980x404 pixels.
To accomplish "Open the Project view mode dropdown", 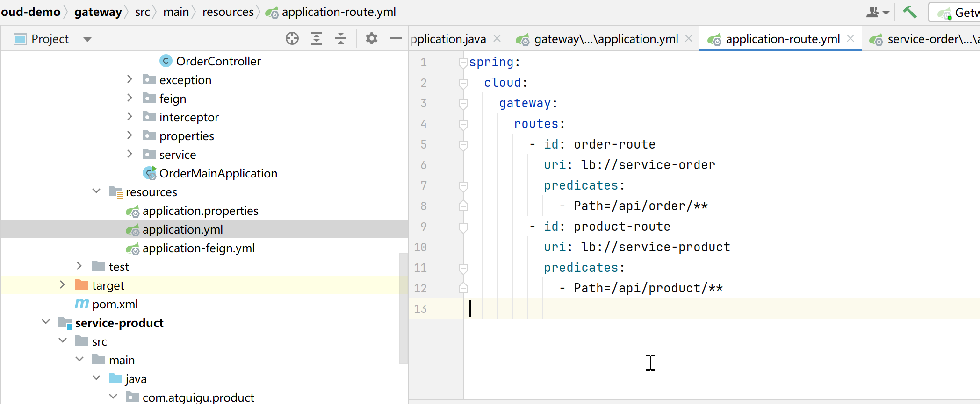I will coord(87,39).
